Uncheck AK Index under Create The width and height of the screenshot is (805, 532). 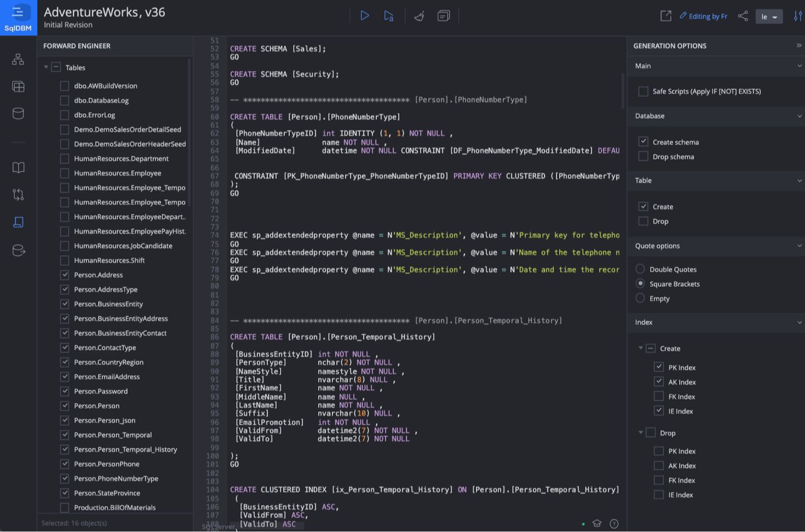click(659, 381)
